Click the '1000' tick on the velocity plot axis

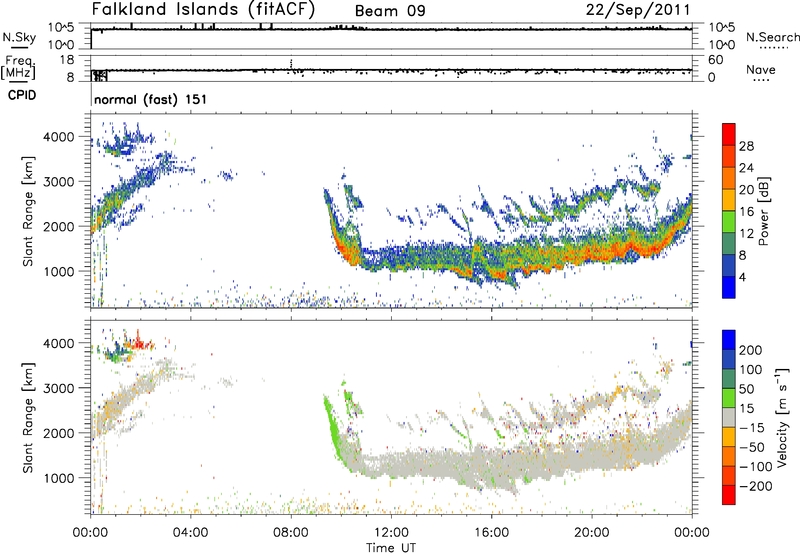[58, 478]
